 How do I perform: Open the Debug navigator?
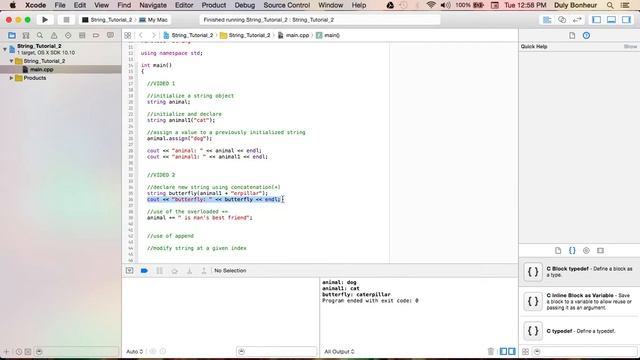pyautogui.click(x=82, y=36)
